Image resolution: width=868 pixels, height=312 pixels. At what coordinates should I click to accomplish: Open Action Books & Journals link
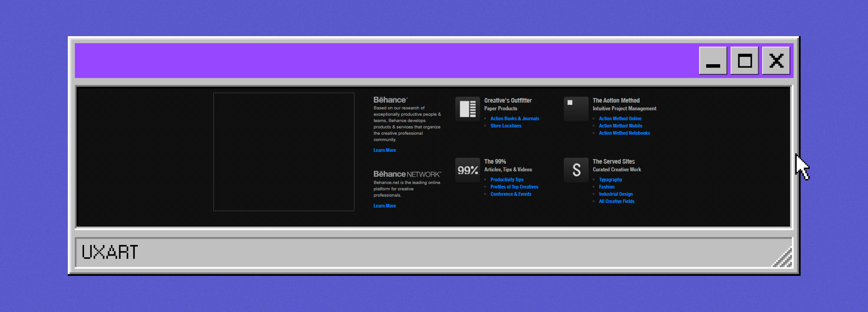point(514,118)
